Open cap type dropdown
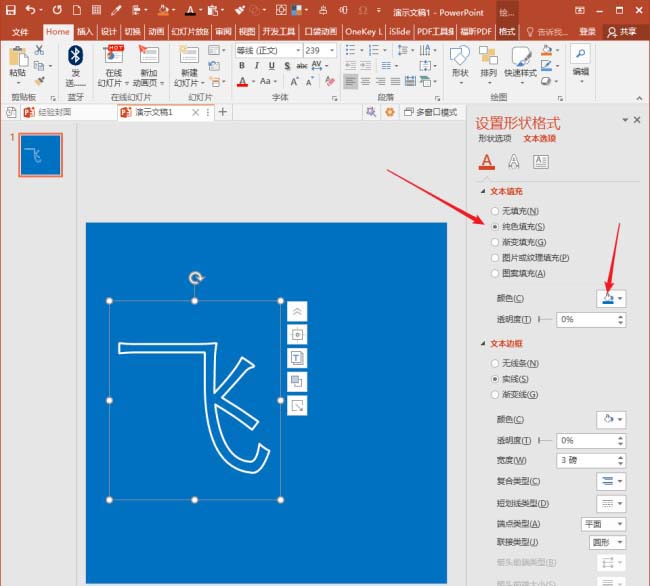650x586 pixels. click(x=603, y=524)
